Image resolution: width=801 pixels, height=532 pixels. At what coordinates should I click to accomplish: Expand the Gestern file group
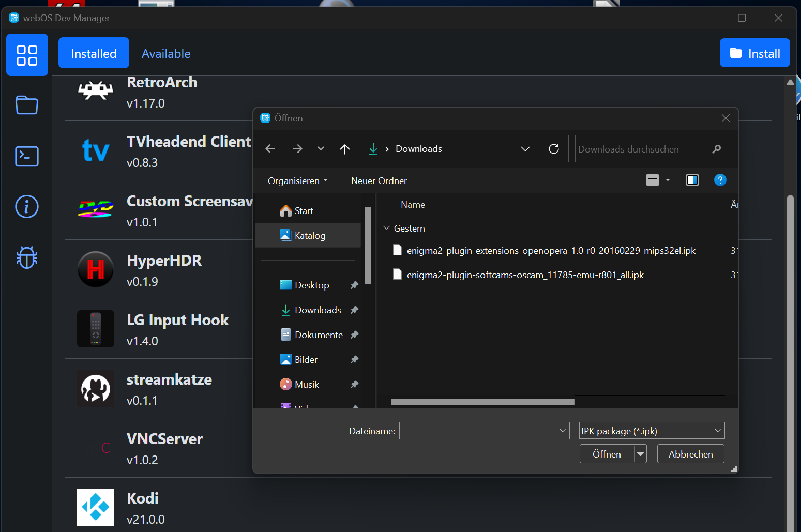click(x=386, y=228)
